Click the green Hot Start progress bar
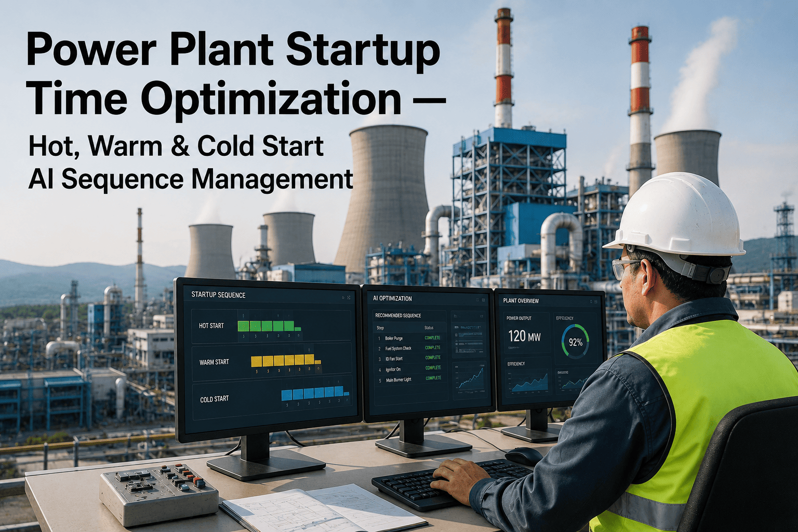798x532 pixels. (269, 326)
